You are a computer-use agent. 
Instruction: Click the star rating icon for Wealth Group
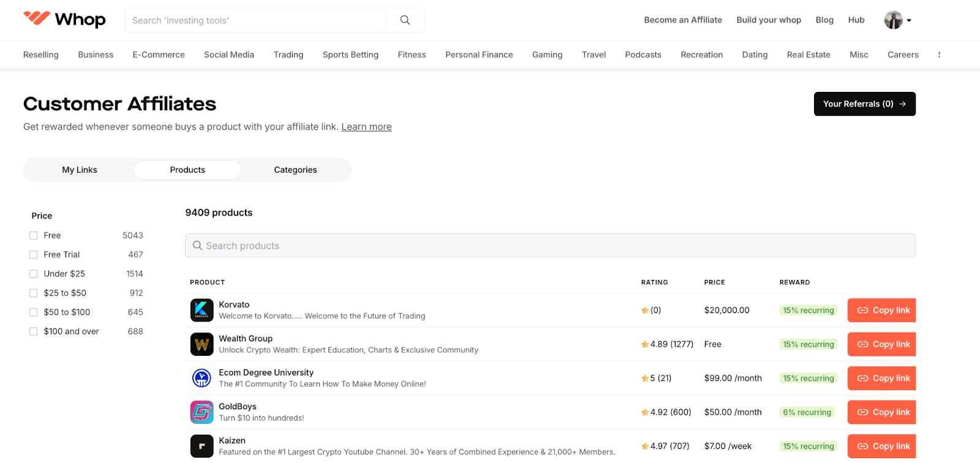coord(645,344)
